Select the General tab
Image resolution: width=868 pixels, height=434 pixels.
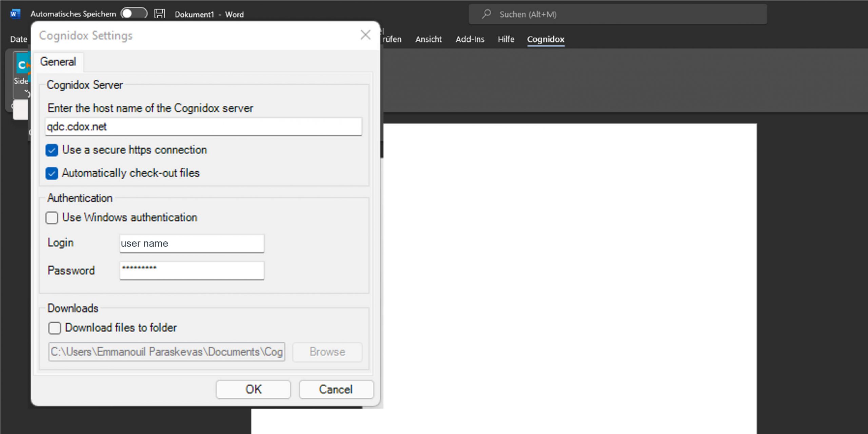[x=58, y=62]
